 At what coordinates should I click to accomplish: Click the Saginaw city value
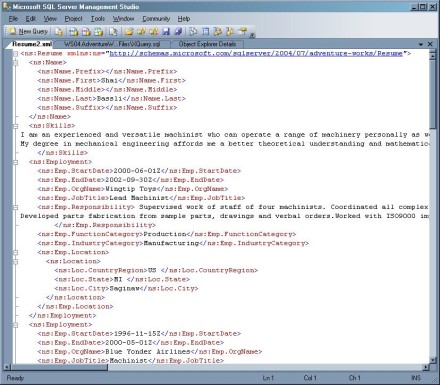click(x=124, y=288)
